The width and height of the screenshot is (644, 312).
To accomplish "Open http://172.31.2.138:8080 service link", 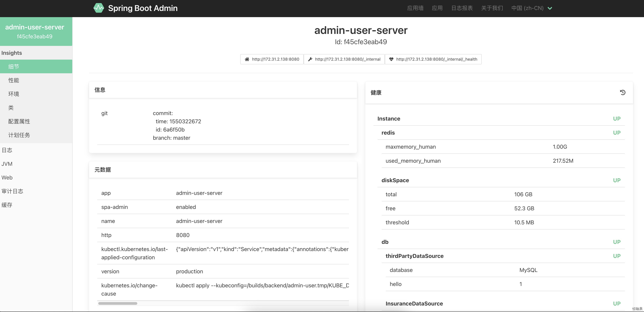I will point(272,59).
